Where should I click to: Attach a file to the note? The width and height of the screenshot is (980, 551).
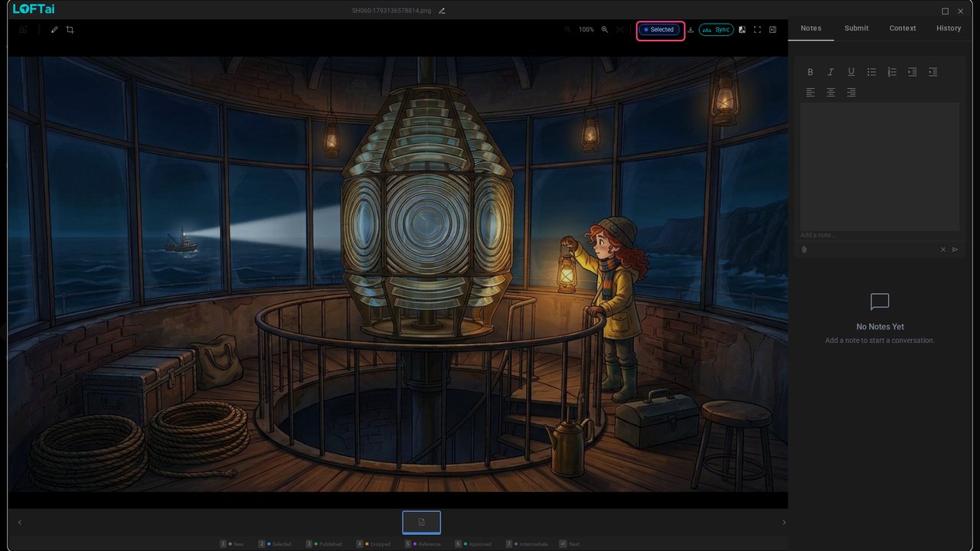pos(805,249)
